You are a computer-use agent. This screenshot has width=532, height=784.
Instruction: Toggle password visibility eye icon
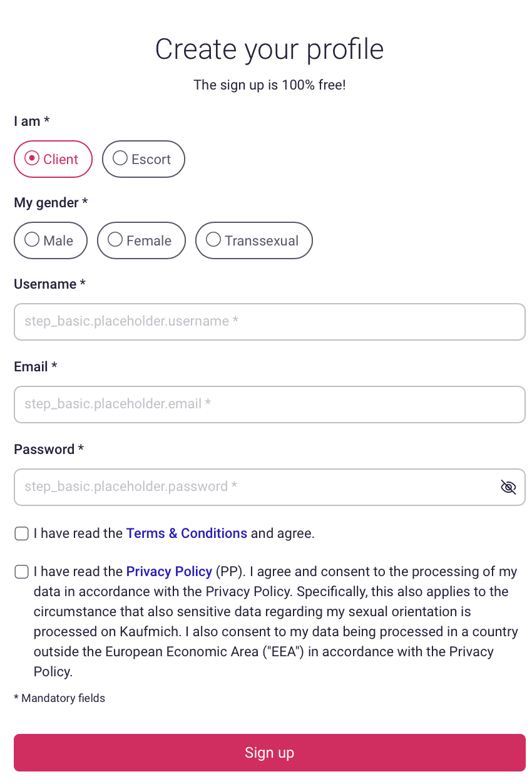point(508,487)
